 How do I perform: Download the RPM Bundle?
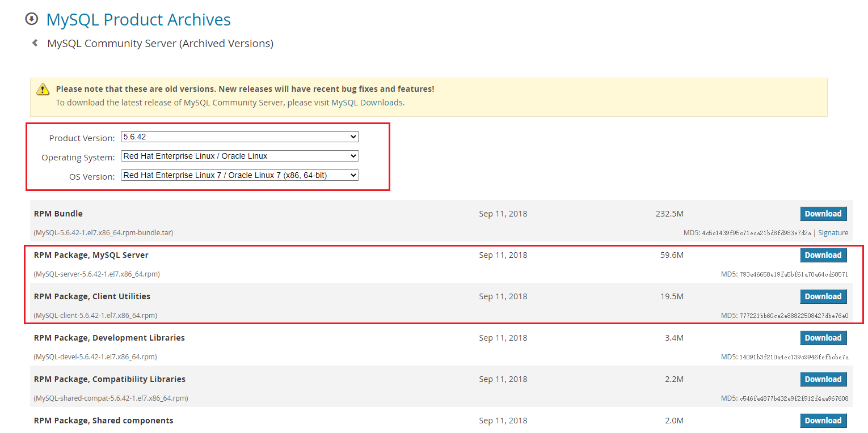click(823, 214)
